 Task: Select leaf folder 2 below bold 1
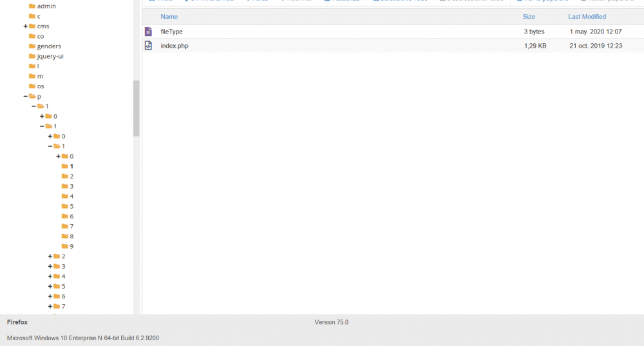[71, 177]
